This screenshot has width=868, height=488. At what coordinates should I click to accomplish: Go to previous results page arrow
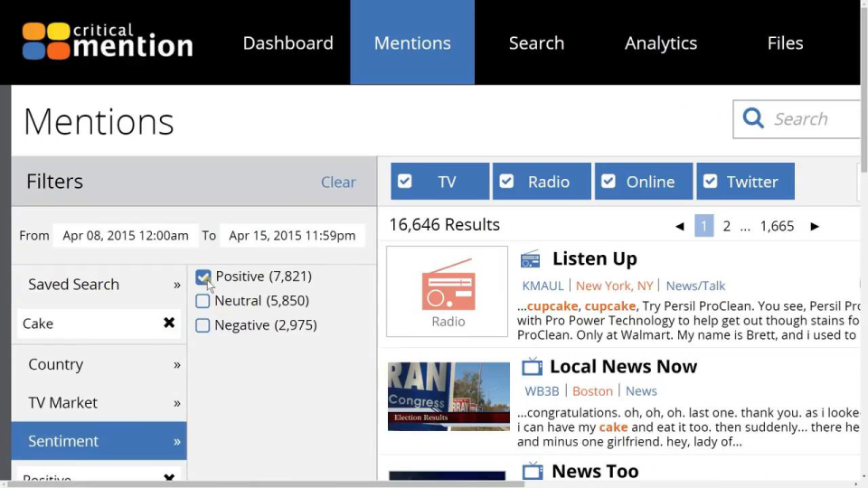pyautogui.click(x=679, y=226)
